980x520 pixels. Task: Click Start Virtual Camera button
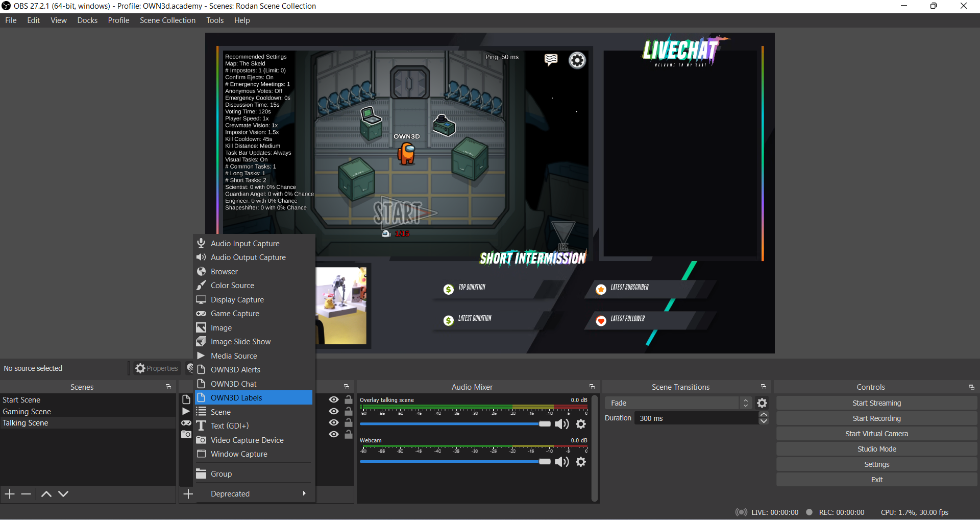click(x=876, y=434)
